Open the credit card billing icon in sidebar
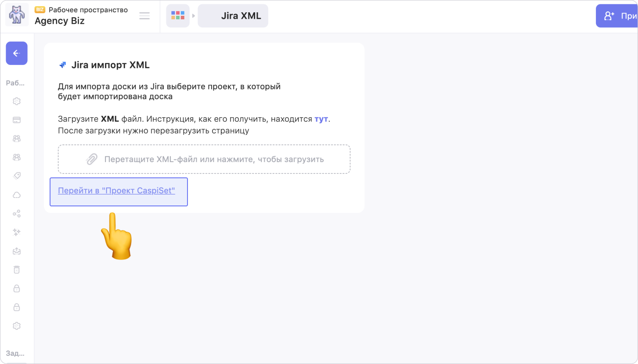The image size is (638, 364). pyautogui.click(x=17, y=120)
